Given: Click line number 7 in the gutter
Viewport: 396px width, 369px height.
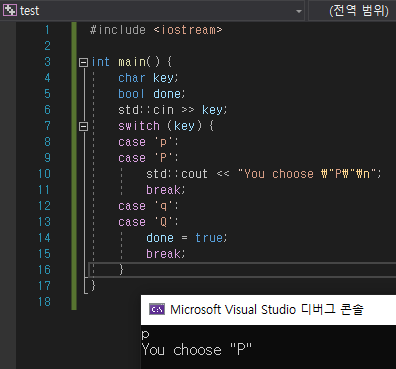Looking at the screenshot, I should (47, 126).
